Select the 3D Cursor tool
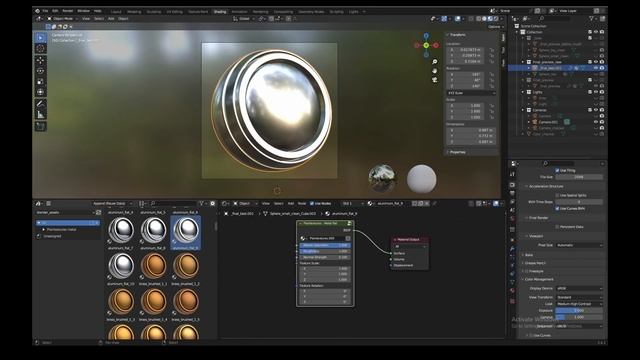640x360 pixels. (40, 49)
